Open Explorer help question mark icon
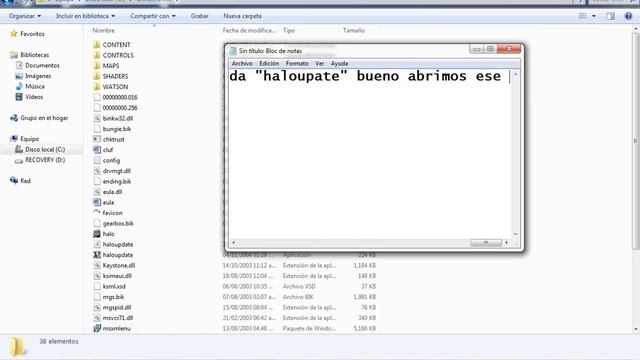 pyautogui.click(x=628, y=16)
